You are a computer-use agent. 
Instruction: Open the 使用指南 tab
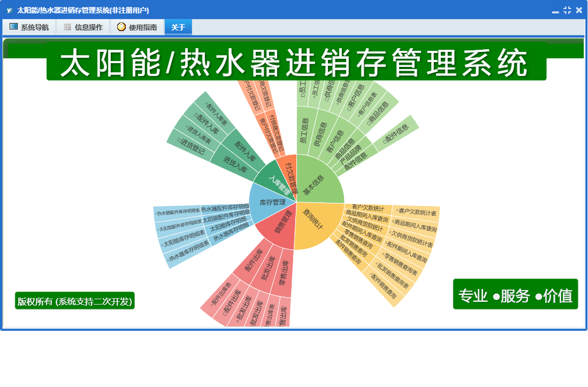tap(138, 27)
